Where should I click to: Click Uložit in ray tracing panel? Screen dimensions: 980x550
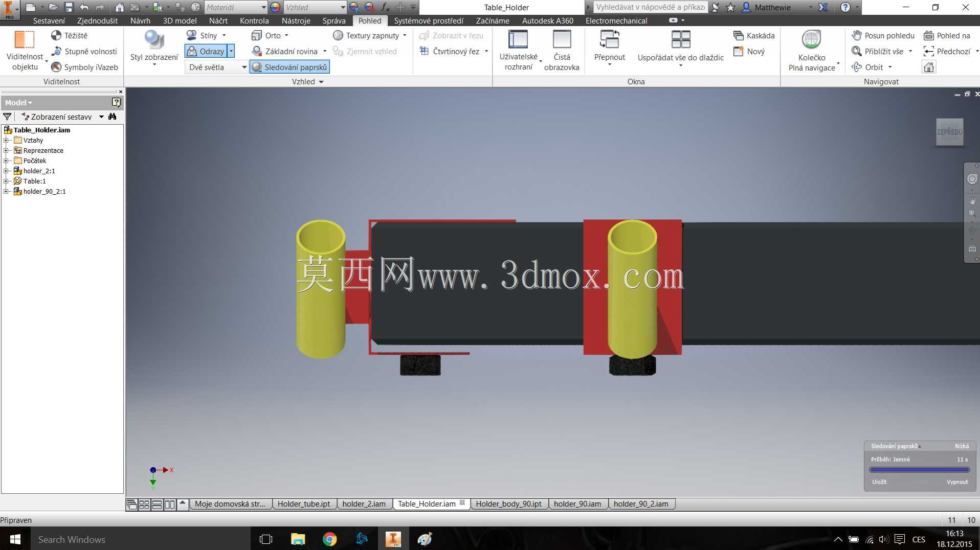click(x=879, y=482)
